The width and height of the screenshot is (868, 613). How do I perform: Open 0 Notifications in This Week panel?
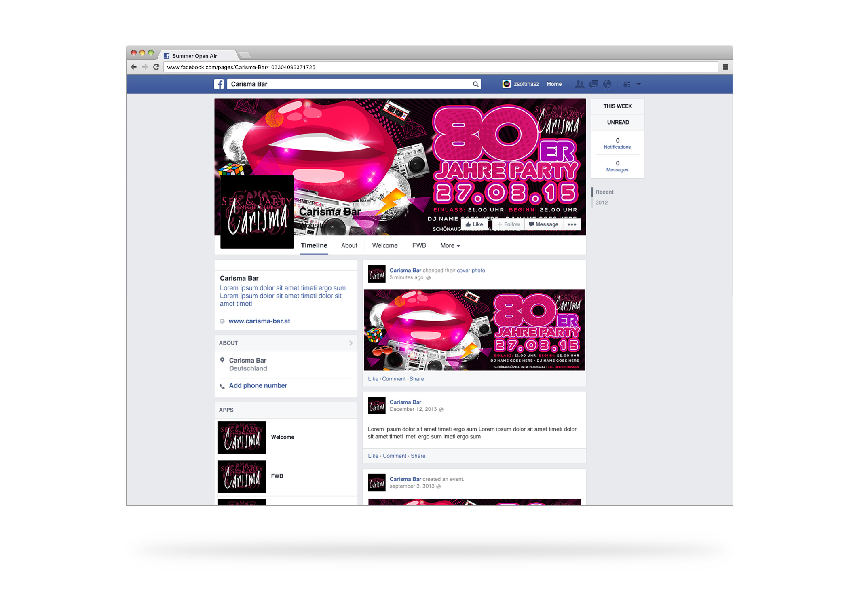pyautogui.click(x=617, y=144)
